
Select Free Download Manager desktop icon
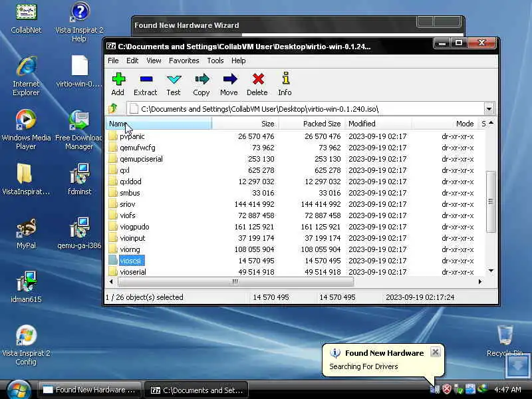coord(79,129)
